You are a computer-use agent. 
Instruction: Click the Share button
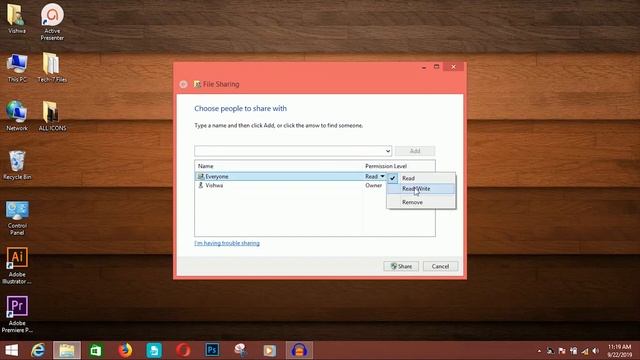click(x=401, y=266)
